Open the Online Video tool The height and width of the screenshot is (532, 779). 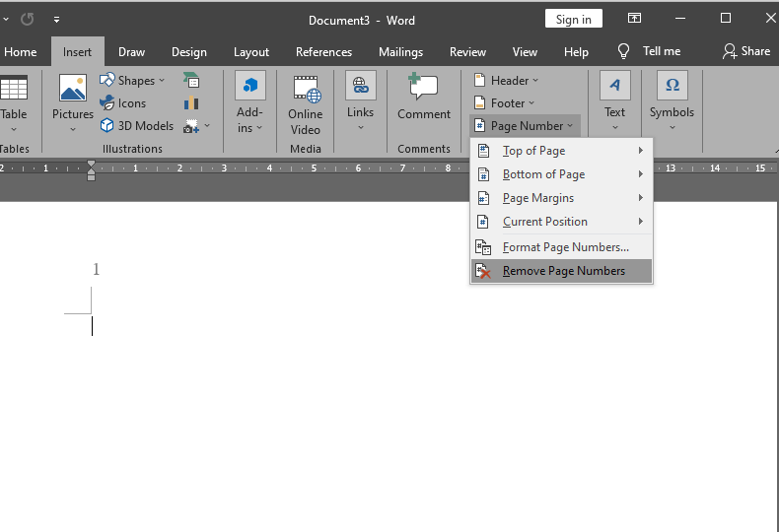click(x=306, y=105)
